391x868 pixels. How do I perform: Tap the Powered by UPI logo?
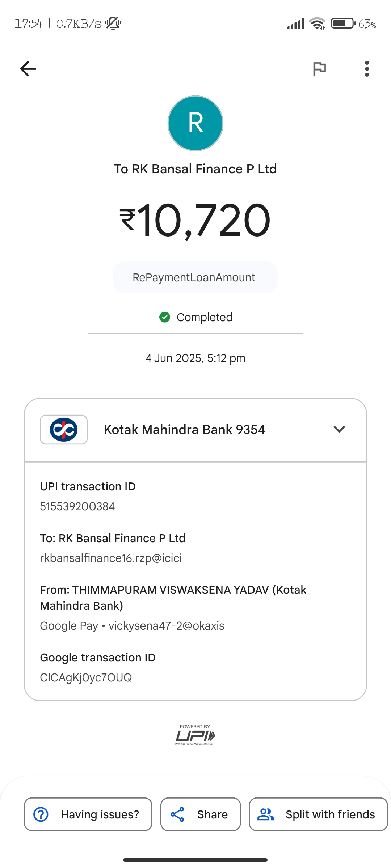(x=195, y=735)
